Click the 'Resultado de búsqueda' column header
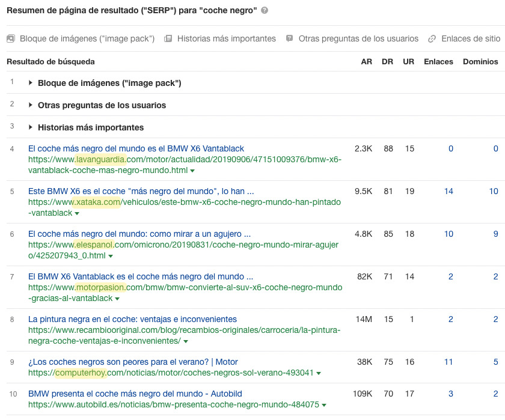This screenshot has width=505, height=420. (x=50, y=61)
